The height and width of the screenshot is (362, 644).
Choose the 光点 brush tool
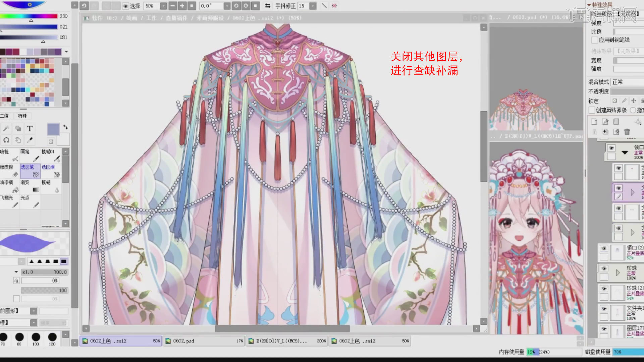(30, 202)
